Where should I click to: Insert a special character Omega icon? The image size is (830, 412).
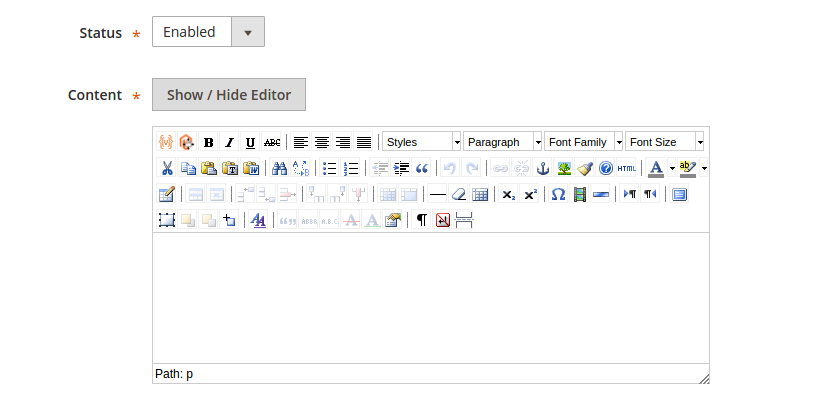pos(558,194)
